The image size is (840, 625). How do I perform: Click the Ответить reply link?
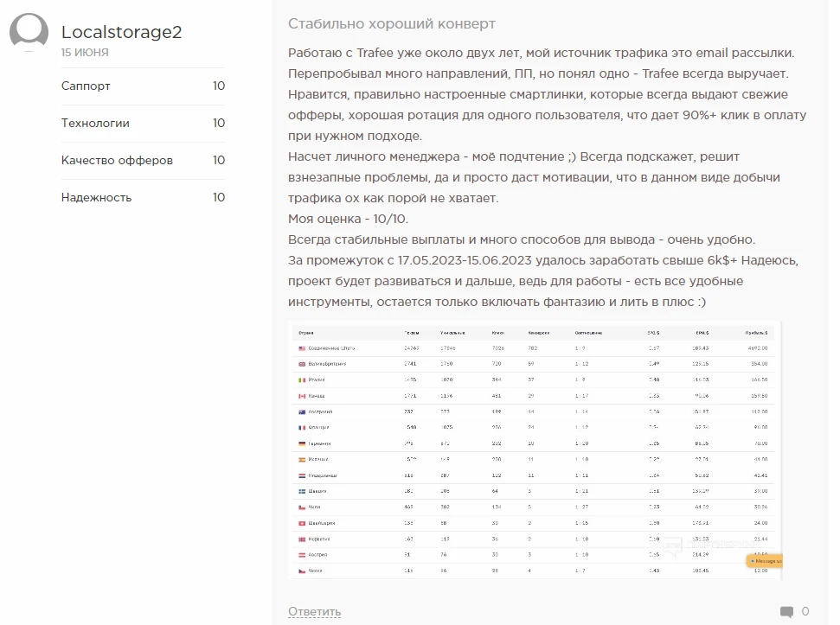(x=315, y=612)
